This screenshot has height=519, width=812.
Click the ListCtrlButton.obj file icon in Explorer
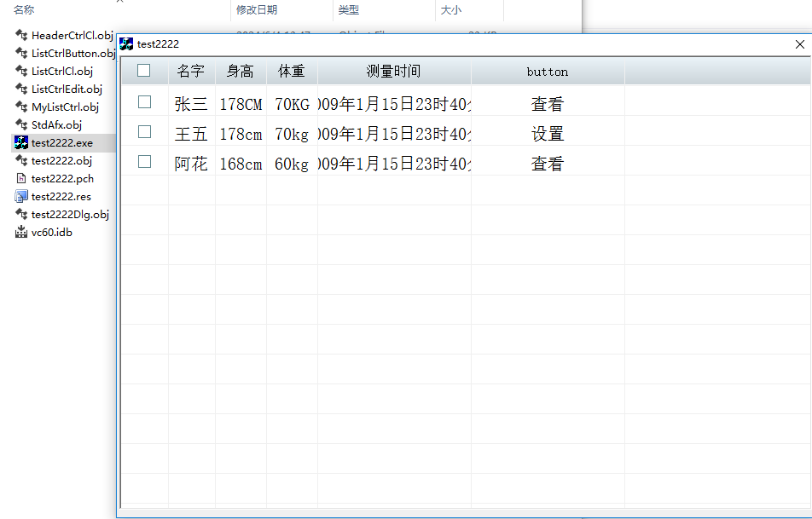(x=21, y=53)
